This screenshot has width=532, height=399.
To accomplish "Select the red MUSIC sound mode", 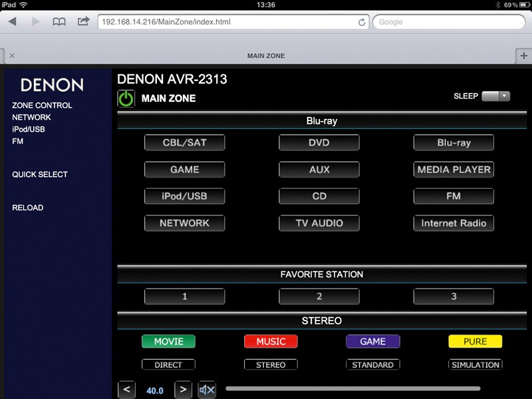I will click(271, 341).
